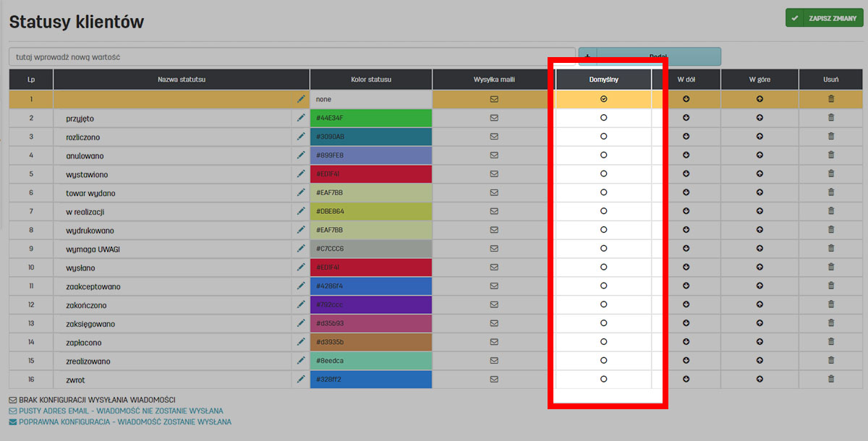
Task: Click the Domyślny column header
Action: 603,80
